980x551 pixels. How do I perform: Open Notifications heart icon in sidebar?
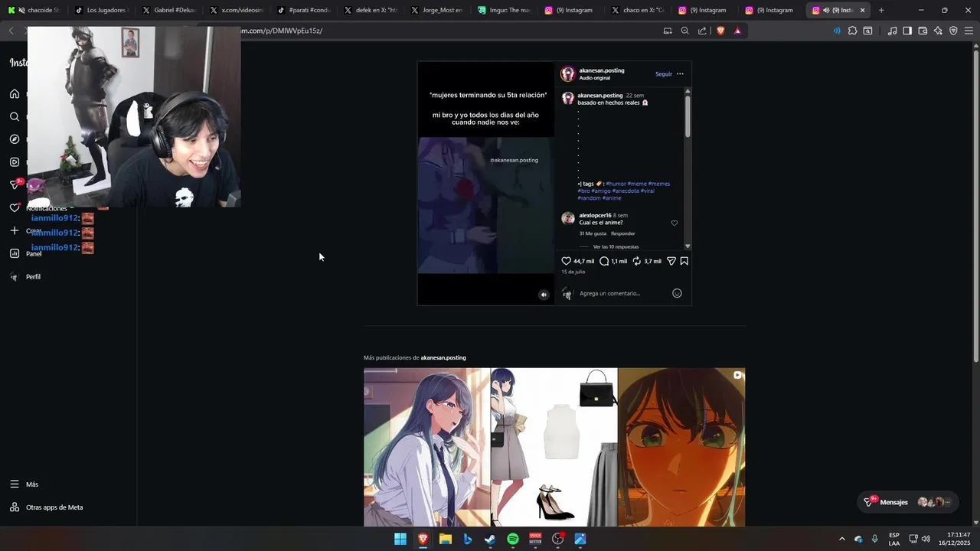tap(15, 208)
